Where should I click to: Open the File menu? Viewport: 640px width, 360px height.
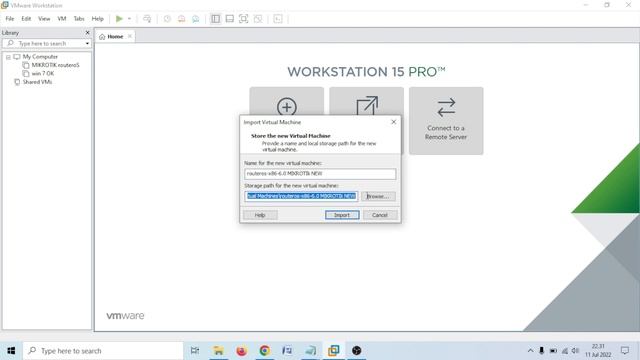tap(10, 19)
